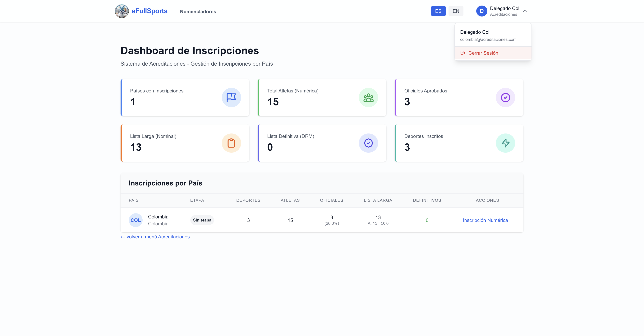Click the blue verified badge icon
The image size is (644, 336).
point(368,143)
